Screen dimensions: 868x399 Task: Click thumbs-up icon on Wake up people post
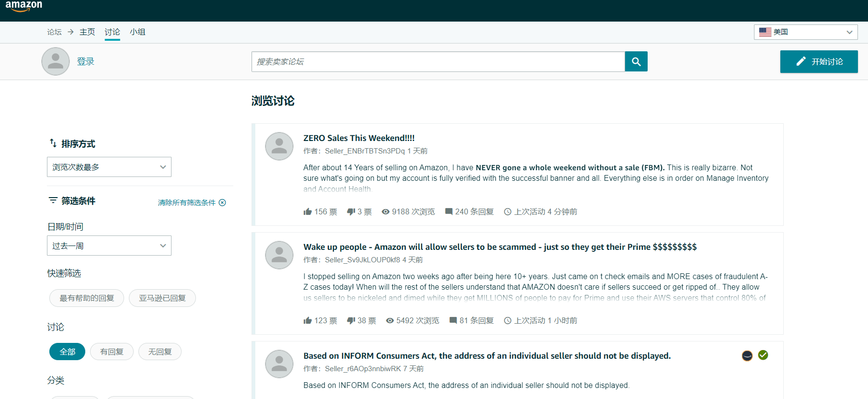tap(308, 320)
